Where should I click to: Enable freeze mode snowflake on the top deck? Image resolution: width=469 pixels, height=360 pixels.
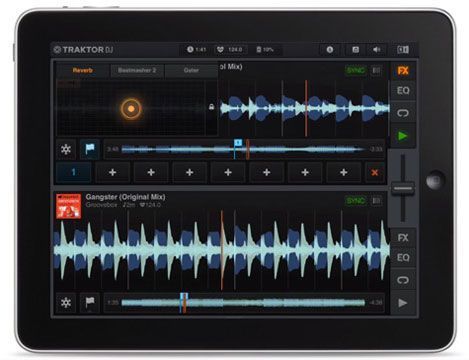pyautogui.click(x=66, y=149)
